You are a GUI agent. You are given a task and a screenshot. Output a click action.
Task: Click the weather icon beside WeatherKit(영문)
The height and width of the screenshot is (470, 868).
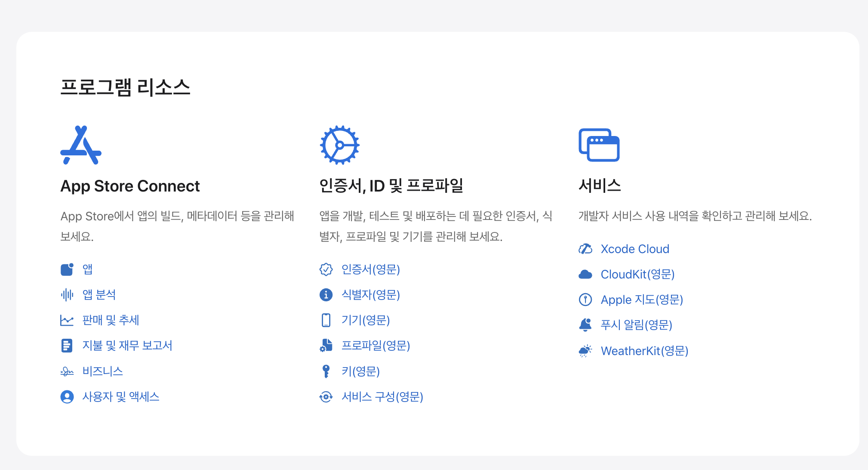[x=585, y=351]
